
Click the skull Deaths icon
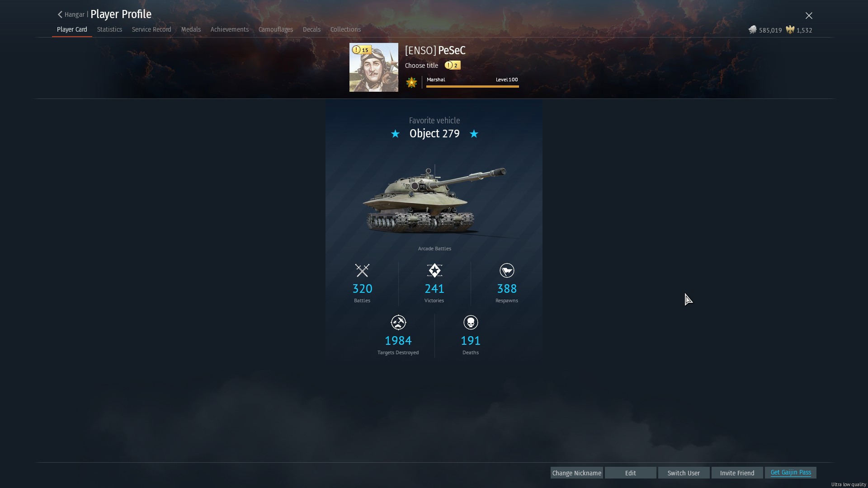point(471,322)
